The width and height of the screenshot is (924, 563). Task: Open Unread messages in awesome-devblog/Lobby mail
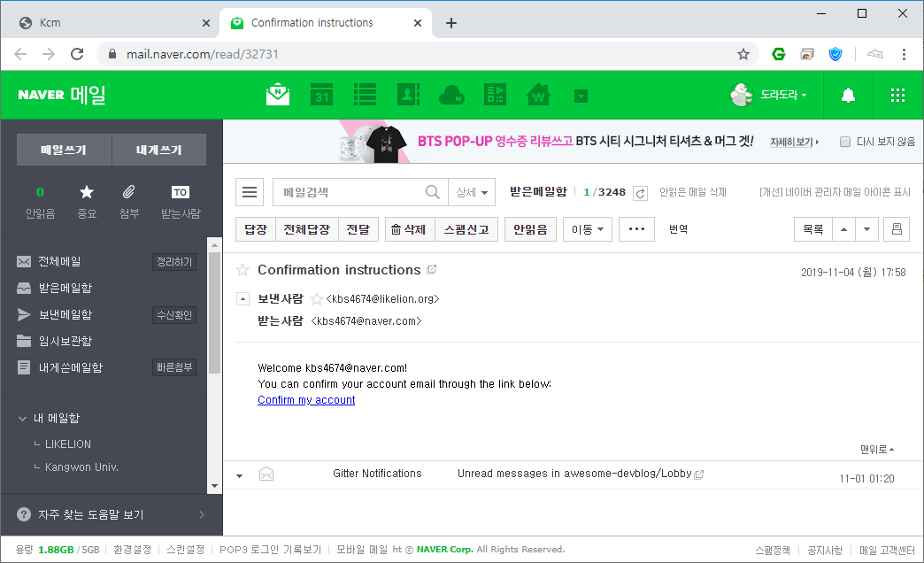coord(574,474)
